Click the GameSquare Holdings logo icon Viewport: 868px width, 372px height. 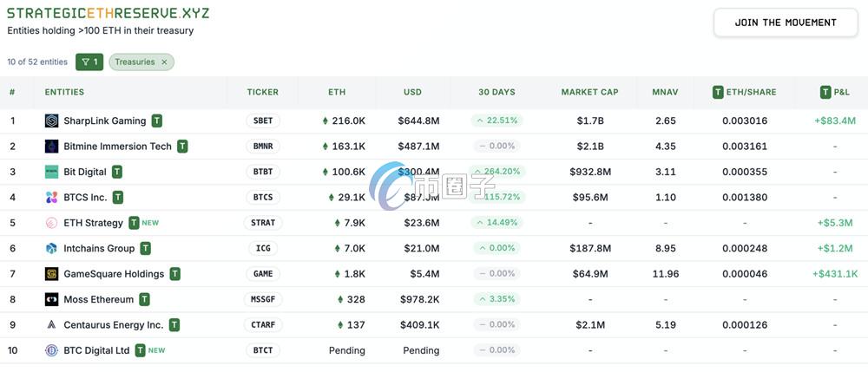pyautogui.click(x=51, y=274)
